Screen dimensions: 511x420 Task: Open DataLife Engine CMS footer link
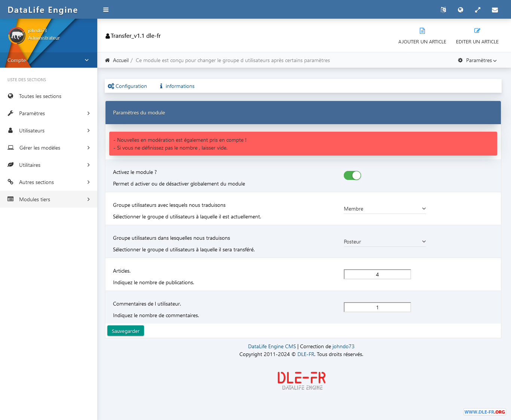click(x=272, y=346)
